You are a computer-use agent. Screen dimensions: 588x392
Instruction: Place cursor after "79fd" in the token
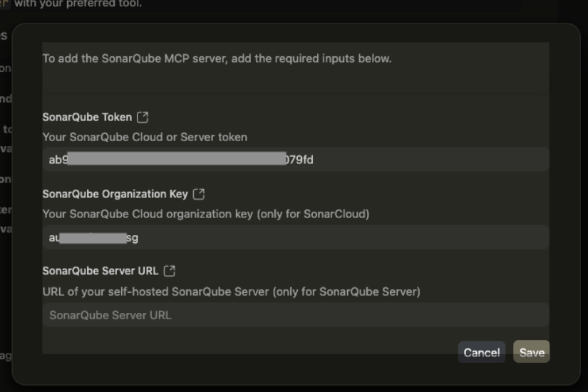[x=314, y=160]
